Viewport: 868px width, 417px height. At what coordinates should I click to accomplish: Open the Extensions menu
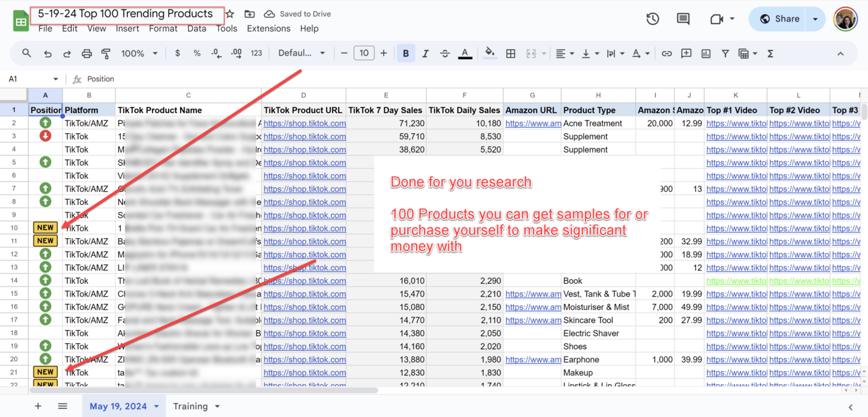tap(268, 28)
